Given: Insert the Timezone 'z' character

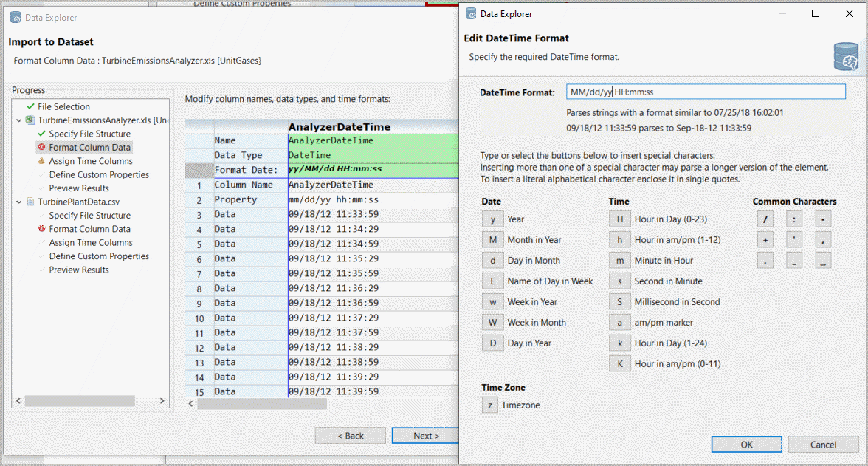Looking at the screenshot, I should [489, 405].
